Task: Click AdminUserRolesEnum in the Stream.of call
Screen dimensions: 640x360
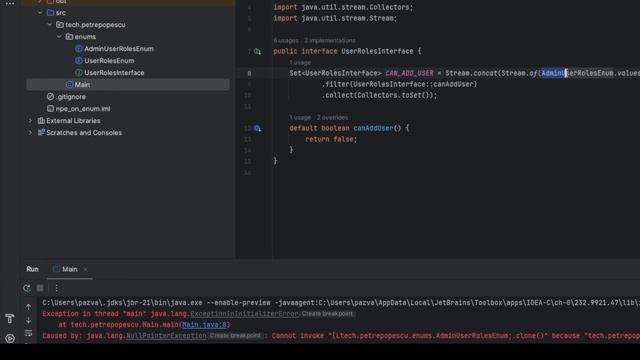Action: tap(577, 73)
